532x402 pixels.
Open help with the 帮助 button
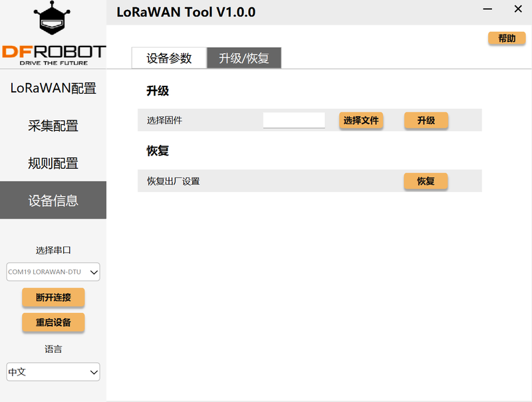pyautogui.click(x=507, y=39)
